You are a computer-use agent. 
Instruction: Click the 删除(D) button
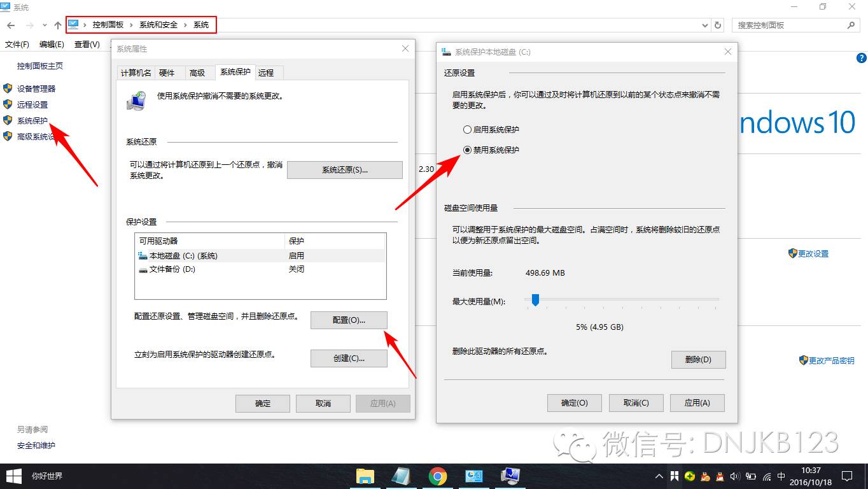point(698,360)
